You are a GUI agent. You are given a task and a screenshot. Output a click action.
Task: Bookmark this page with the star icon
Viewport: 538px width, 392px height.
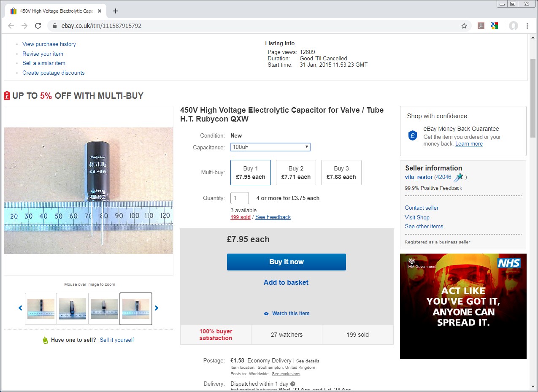(x=464, y=26)
